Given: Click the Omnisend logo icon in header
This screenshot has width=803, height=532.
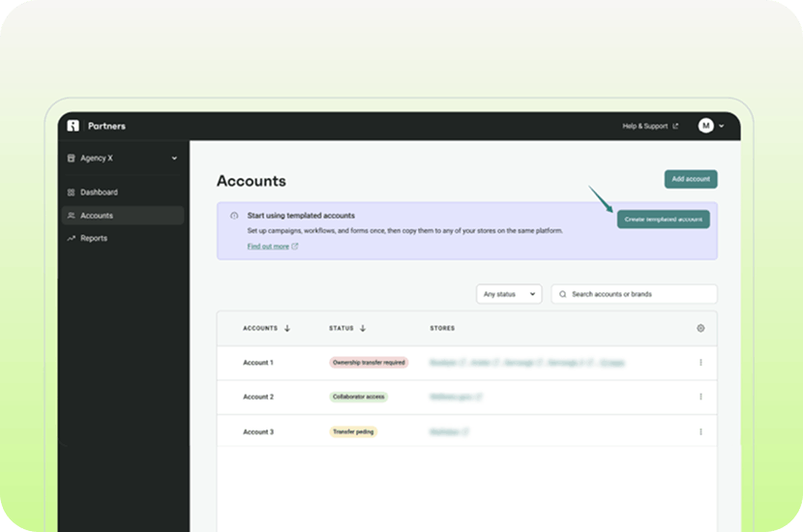Looking at the screenshot, I should click(x=73, y=126).
